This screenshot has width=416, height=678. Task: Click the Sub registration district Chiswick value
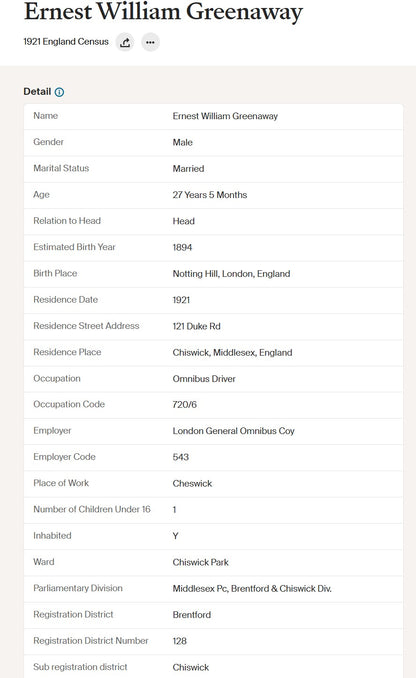click(191, 668)
